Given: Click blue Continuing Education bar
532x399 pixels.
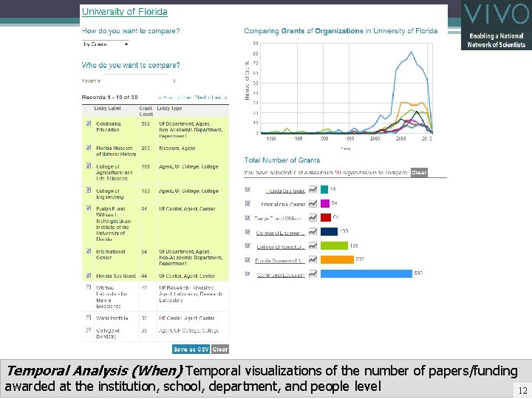Looking at the screenshot, I should tap(366, 274).
